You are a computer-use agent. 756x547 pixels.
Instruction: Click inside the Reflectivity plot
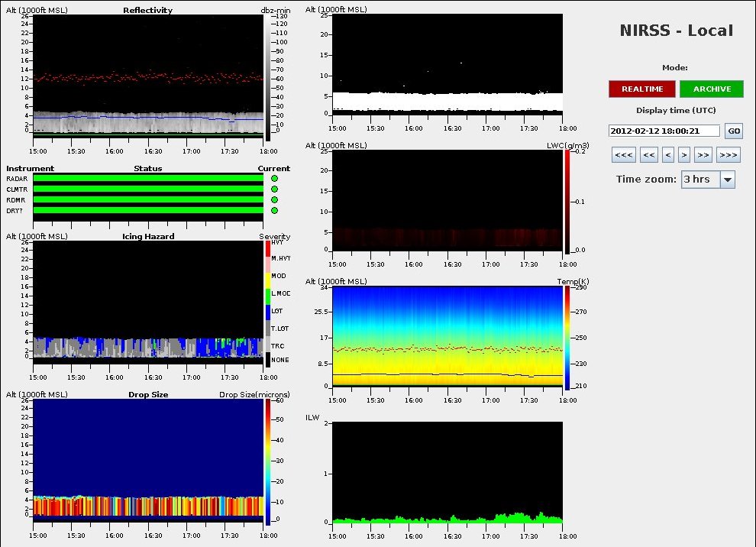tap(149, 76)
